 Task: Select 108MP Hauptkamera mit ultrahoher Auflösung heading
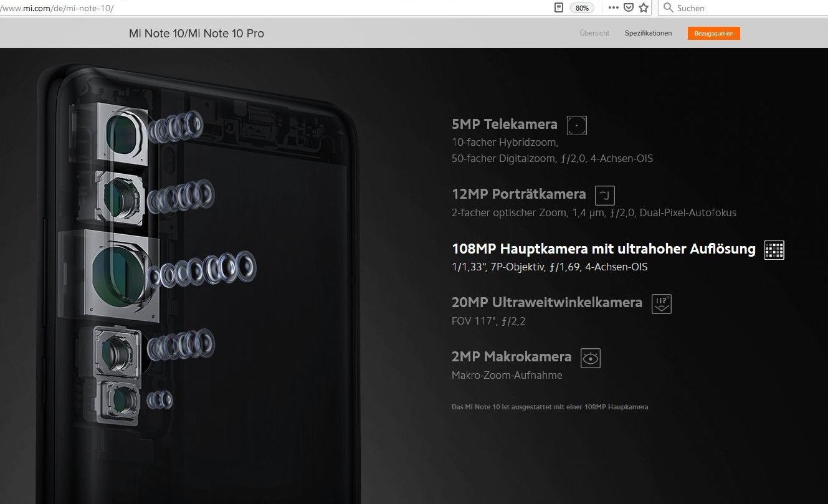click(604, 249)
